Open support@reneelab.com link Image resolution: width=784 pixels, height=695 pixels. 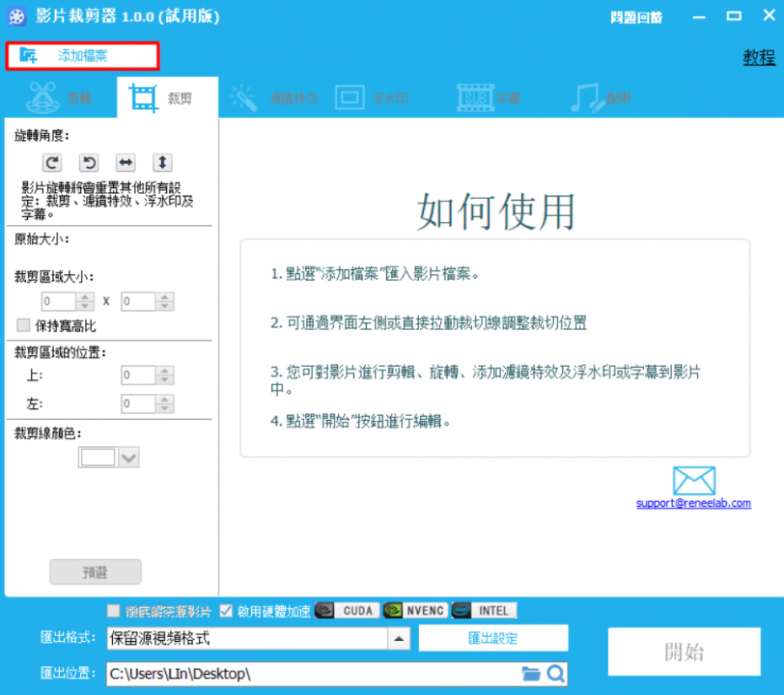(693, 503)
